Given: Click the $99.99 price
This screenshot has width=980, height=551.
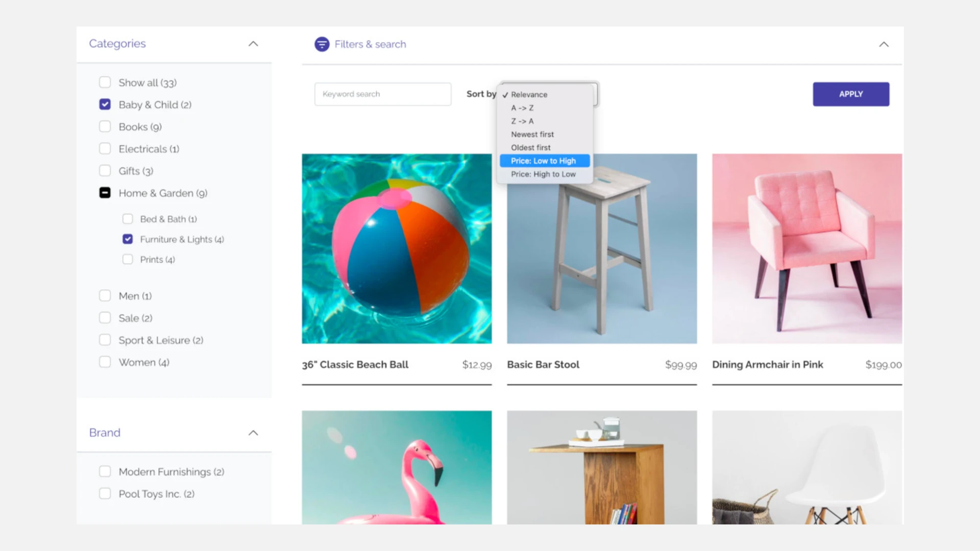Looking at the screenshot, I should (x=681, y=365).
